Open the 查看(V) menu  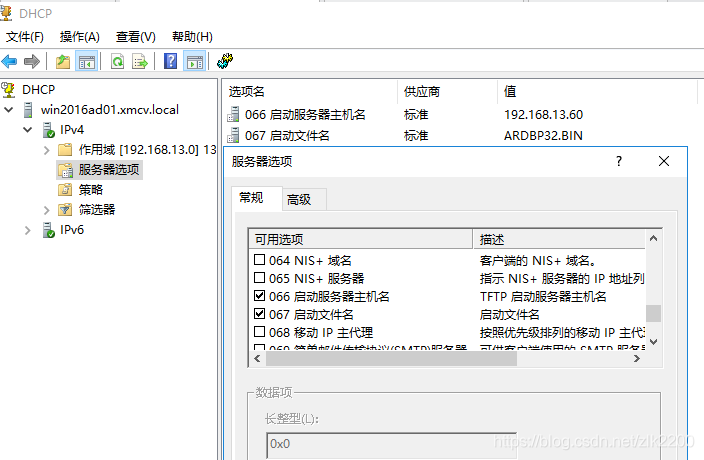[x=136, y=37]
